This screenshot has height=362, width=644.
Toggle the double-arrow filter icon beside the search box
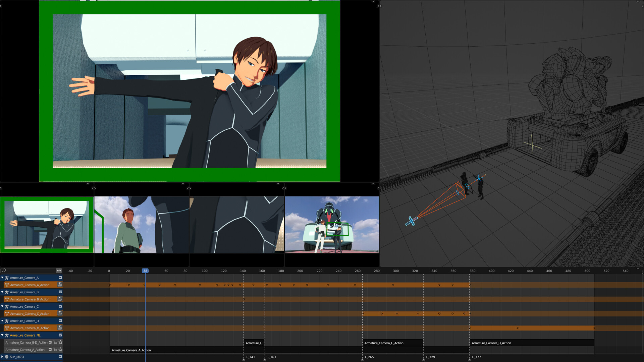[59, 271]
